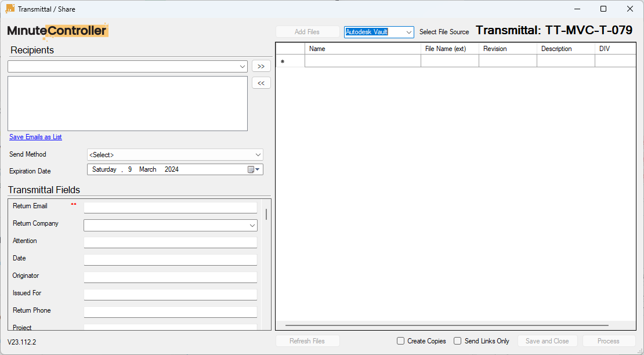Click the Add Files button
The height and width of the screenshot is (355, 644).
[x=307, y=31]
